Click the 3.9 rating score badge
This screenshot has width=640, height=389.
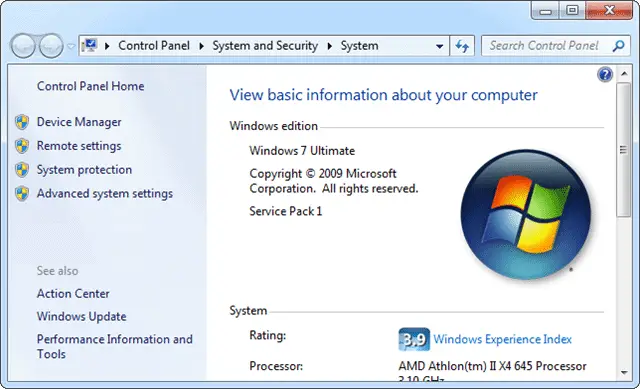414,339
